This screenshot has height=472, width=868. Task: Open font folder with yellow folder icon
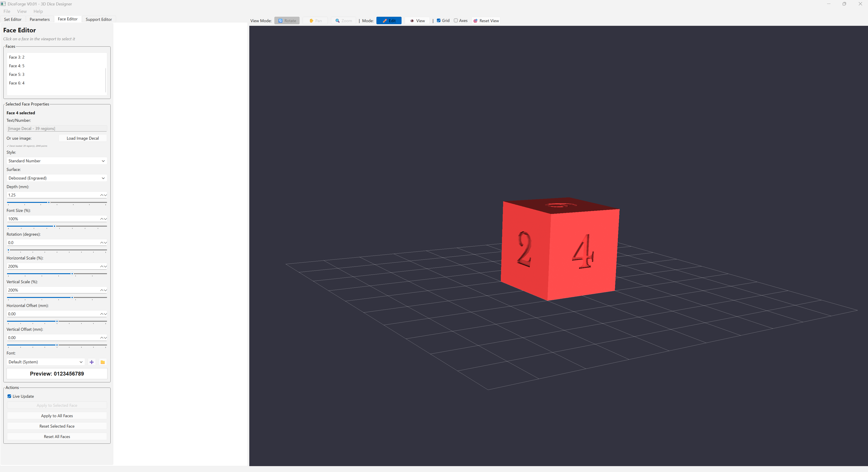(103, 362)
